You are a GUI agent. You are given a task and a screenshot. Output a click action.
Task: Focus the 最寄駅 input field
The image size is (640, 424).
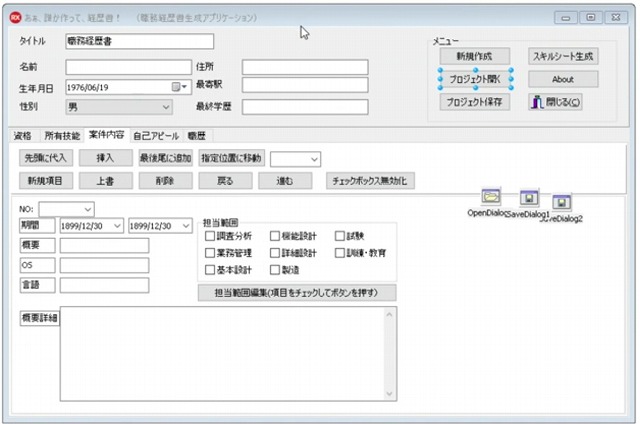pyautogui.click(x=305, y=85)
